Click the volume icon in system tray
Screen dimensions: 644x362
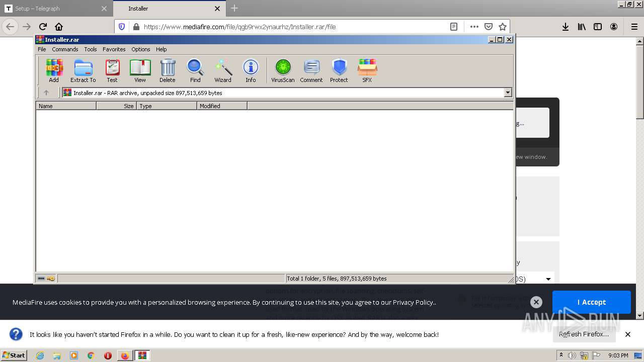[573, 355]
